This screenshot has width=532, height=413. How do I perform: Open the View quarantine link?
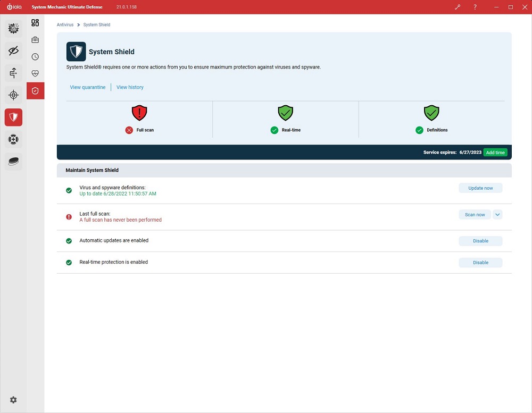click(88, 87)
